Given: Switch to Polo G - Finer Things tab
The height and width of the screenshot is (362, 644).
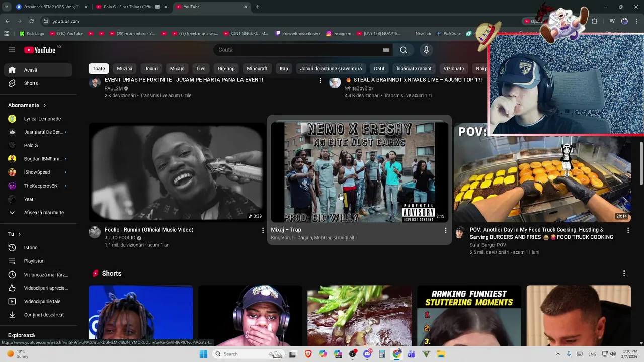Looking at the screenshot, I should point(131,7).
